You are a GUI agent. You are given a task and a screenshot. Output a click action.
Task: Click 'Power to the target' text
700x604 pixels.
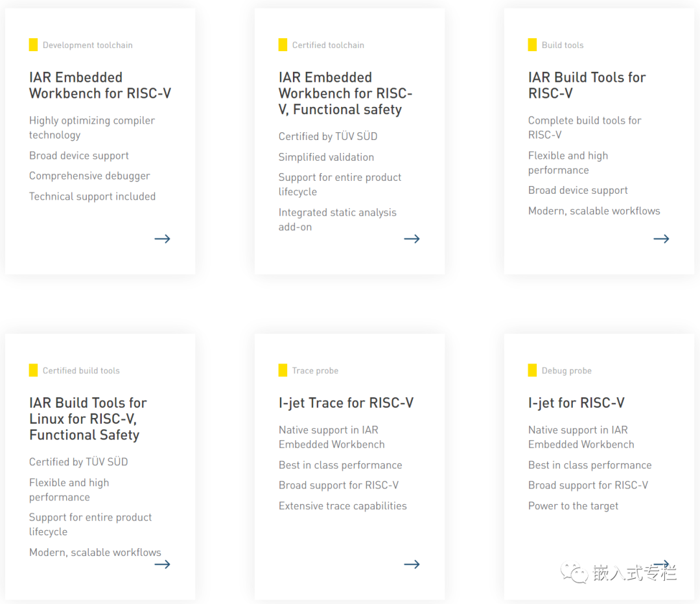pyautogui.click(x=573, y=505)
